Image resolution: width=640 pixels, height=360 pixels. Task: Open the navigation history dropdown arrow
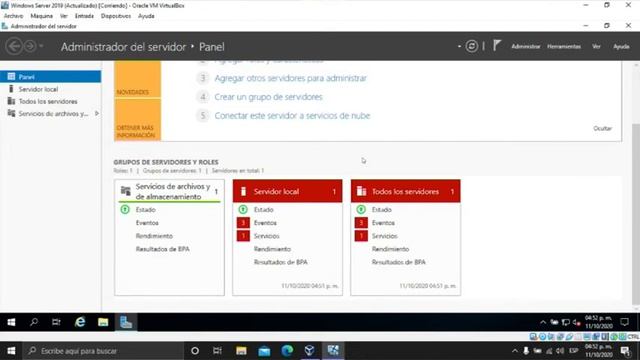(x=41, y=46)
